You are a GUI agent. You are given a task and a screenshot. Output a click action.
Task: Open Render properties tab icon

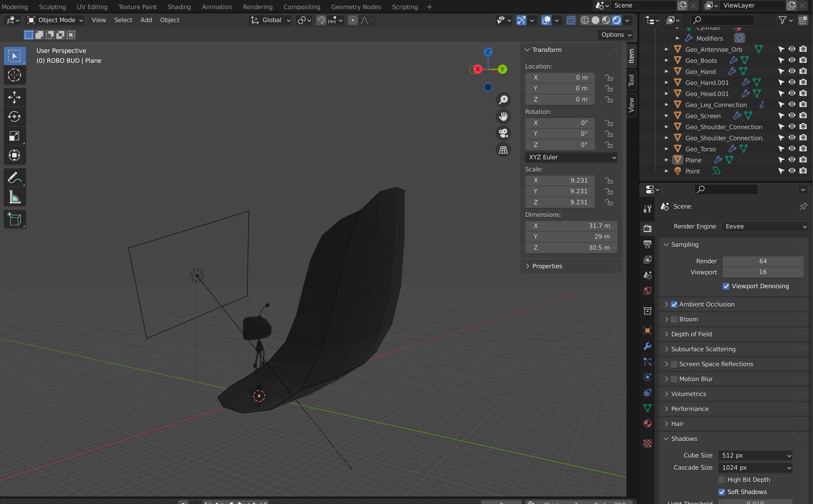(647, 228)
